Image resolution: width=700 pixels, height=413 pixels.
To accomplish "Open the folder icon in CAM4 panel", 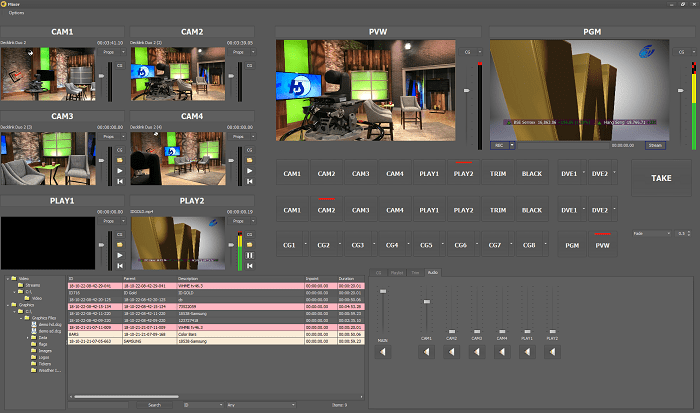I will coord(250,160).
